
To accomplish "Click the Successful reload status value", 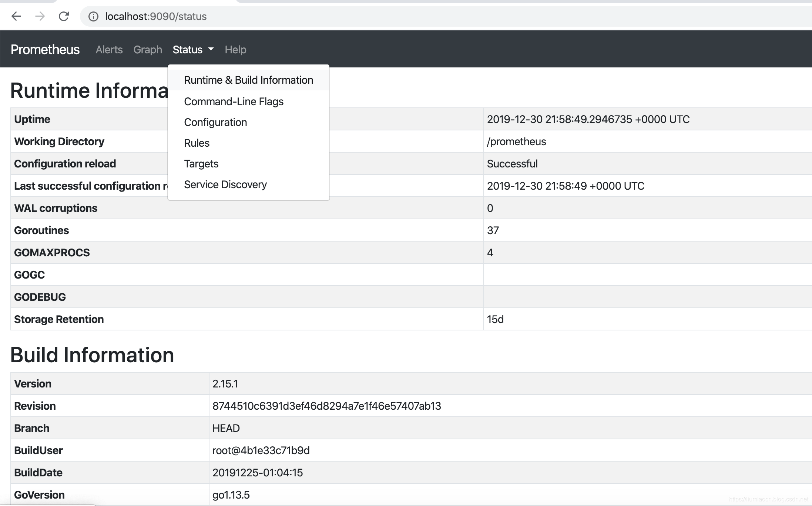I will (512, 164).
